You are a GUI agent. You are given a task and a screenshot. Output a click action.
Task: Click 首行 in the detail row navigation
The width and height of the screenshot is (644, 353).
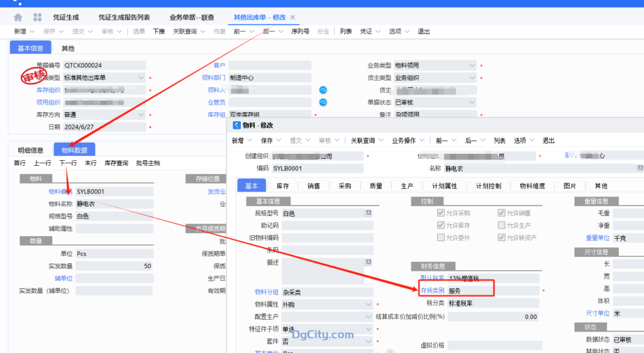click(x=19, y=163)
